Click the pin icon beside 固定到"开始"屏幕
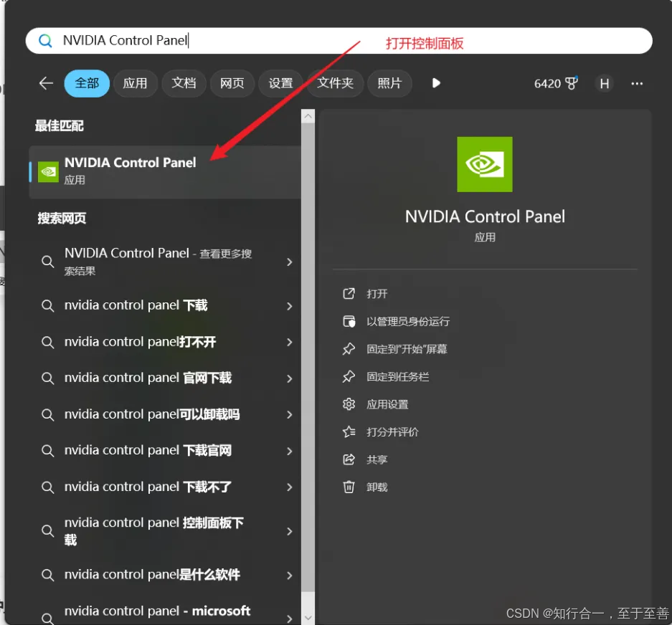672x625 pixels. tap(349, 349)
